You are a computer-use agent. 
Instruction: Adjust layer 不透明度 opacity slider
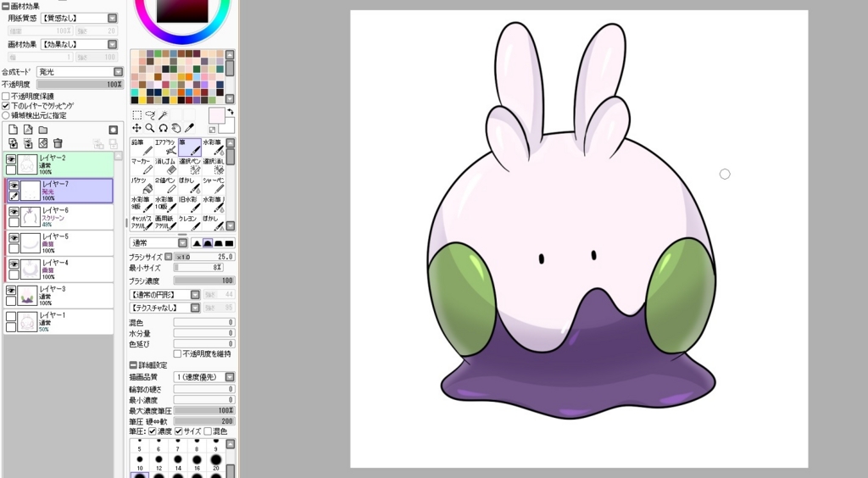[80, 84]
